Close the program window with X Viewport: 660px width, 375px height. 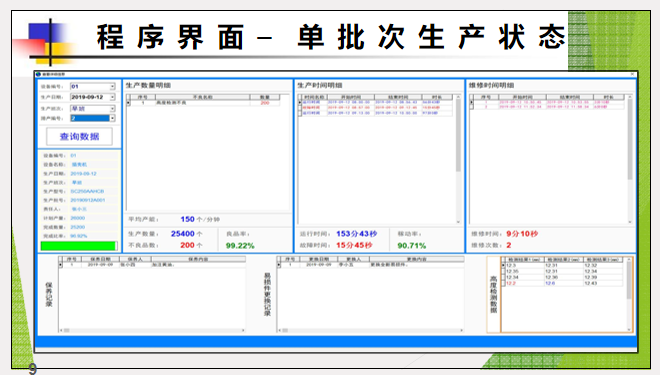[x=632, y=74]
